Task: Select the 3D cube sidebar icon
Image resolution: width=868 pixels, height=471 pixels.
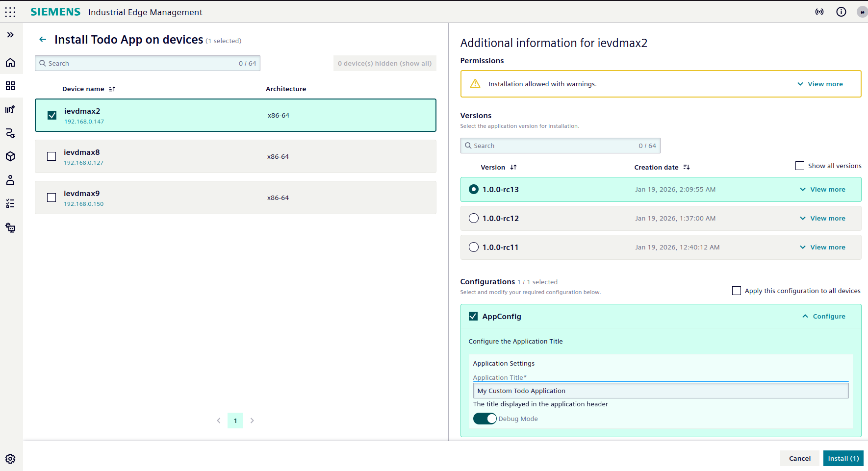Action: (10, 156)
